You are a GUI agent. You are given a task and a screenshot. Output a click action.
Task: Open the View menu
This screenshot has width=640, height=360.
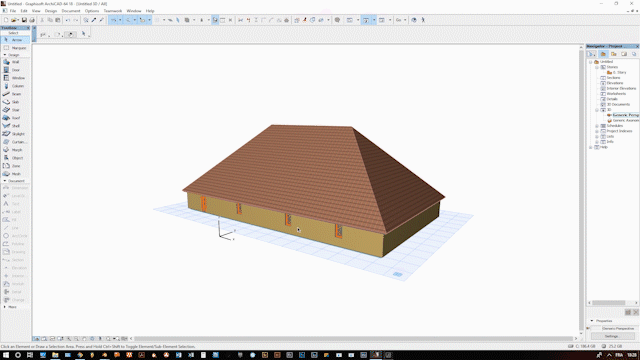[36, 11]
